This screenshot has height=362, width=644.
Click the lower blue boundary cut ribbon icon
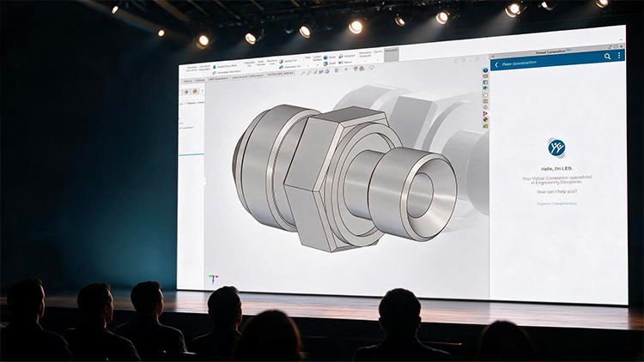(281, 67)
